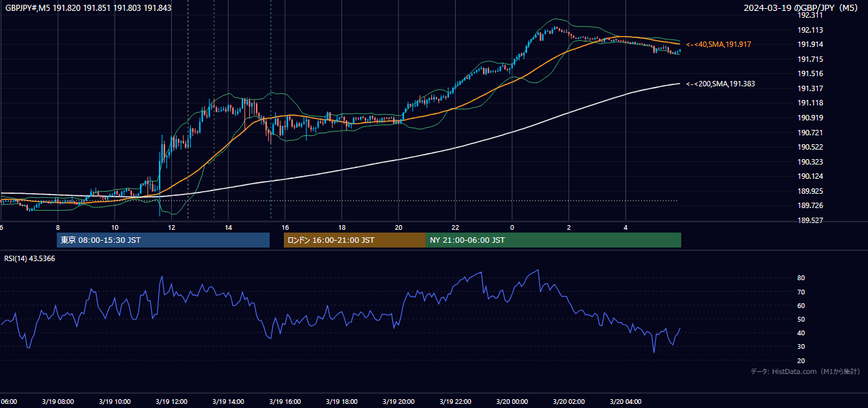Screen dimensions: 868x408
Task: Click hour label 22 under price chart
Action: (456, 228)
